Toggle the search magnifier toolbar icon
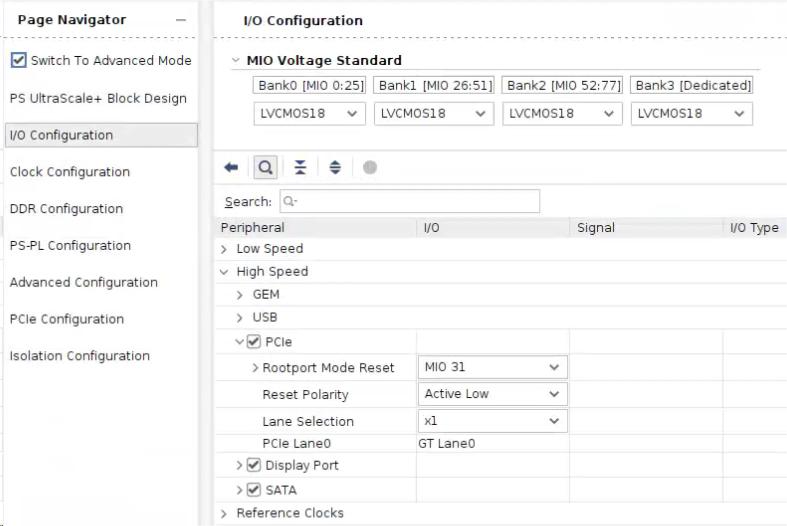This screenshot has height=526, width=787. (x=267, y=168)
